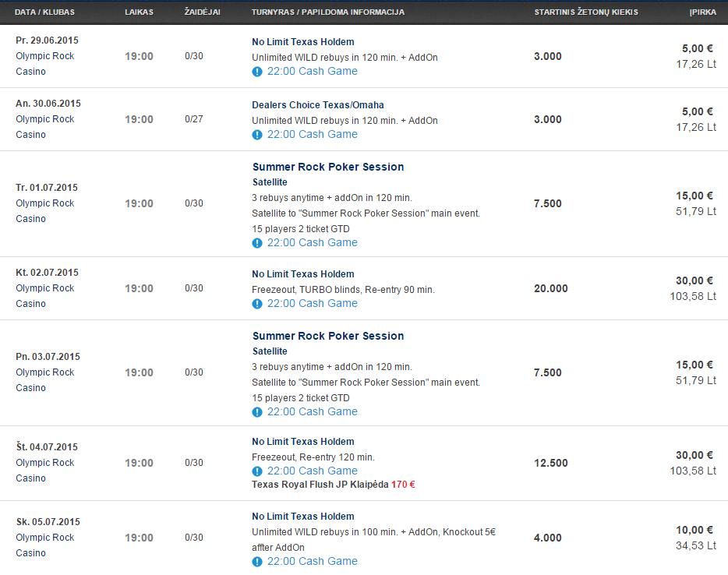Click the red 170 € jackpot amount
This screenshot has width=728, height=575.
[x=403, y=485]
